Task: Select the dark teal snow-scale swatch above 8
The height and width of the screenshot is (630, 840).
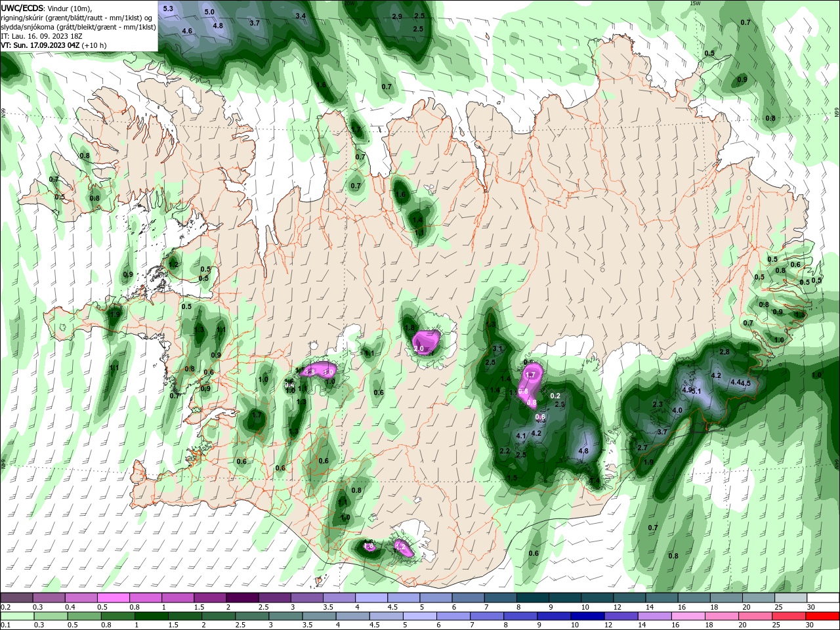Action: pyautogui.click(x=532, y=598)
